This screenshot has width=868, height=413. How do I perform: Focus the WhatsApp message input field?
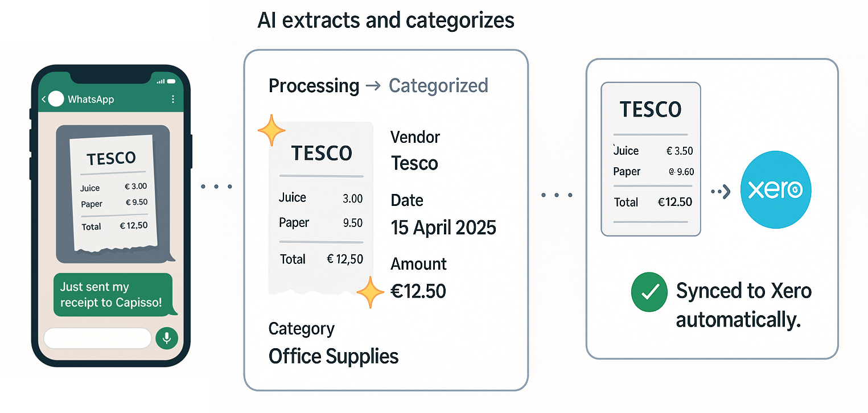pyautogui.click(x=98, y=338)
